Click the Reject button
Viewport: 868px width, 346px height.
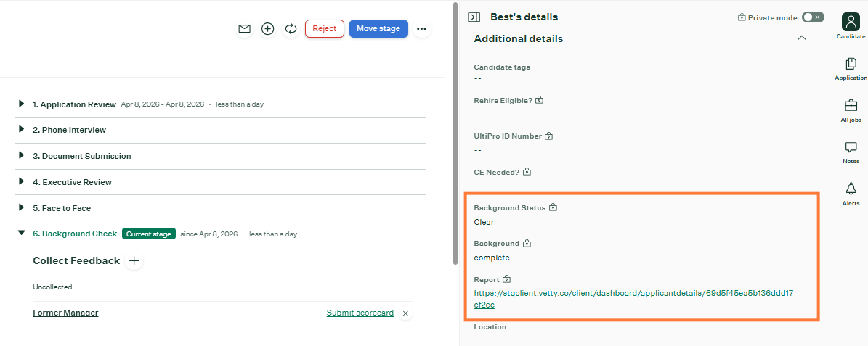coord(325,29)
